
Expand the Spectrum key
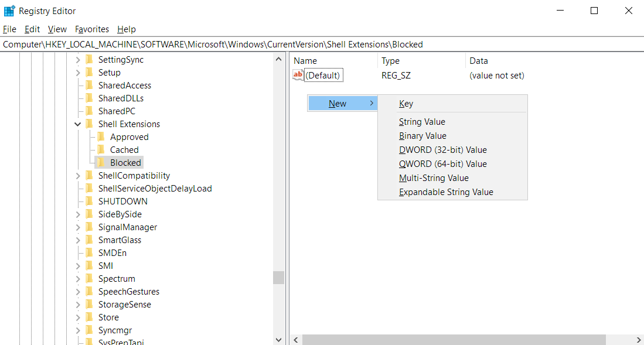coord(78,278)
